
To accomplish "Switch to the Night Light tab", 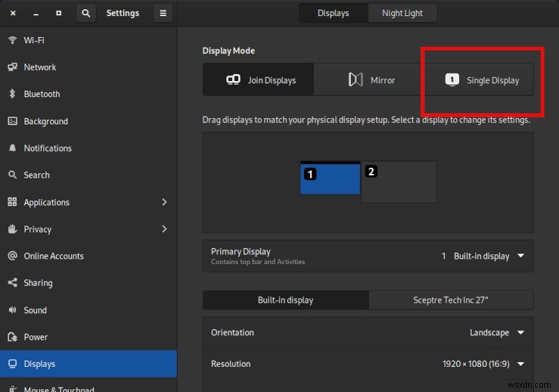I will [402, 13].
